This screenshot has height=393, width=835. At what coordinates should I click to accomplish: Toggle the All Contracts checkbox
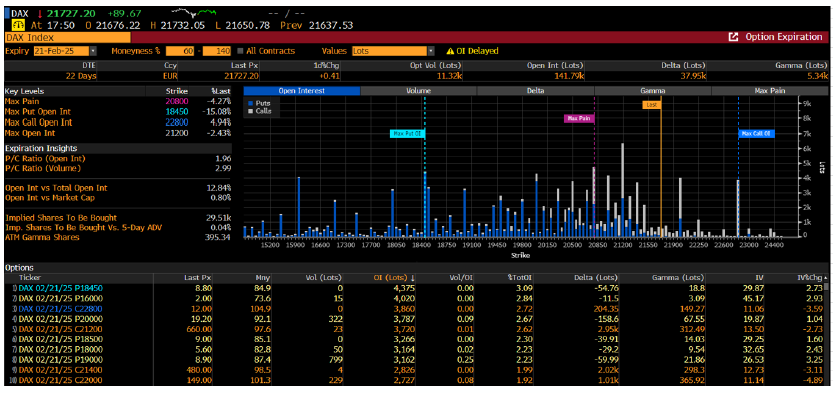pyautogui.click(x=240, y=51)
